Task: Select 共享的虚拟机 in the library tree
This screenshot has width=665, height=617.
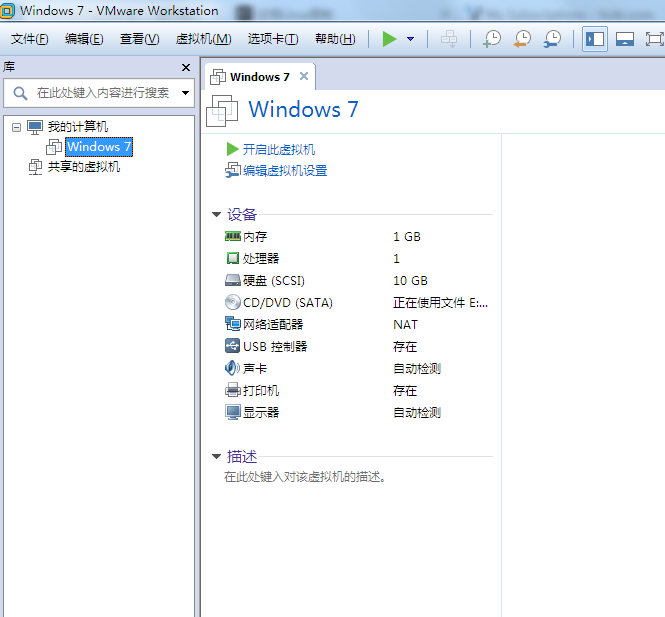Action: [x=84, y=167]
